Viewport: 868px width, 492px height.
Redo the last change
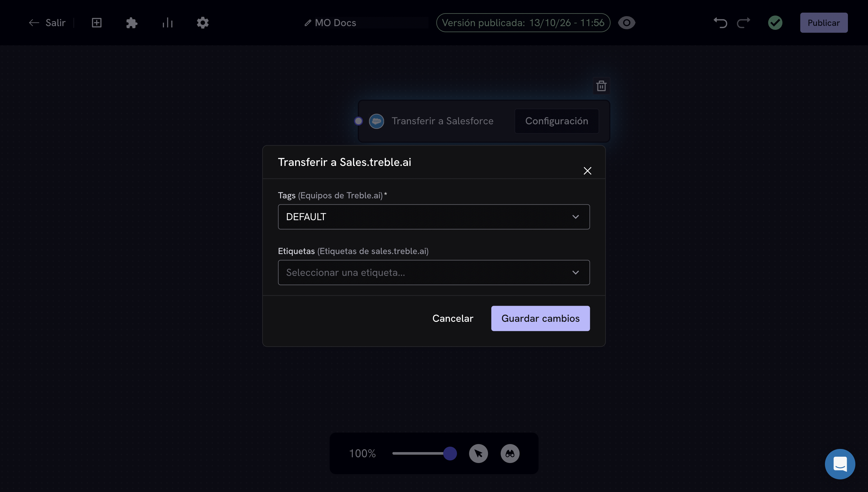tap(744, 23)
